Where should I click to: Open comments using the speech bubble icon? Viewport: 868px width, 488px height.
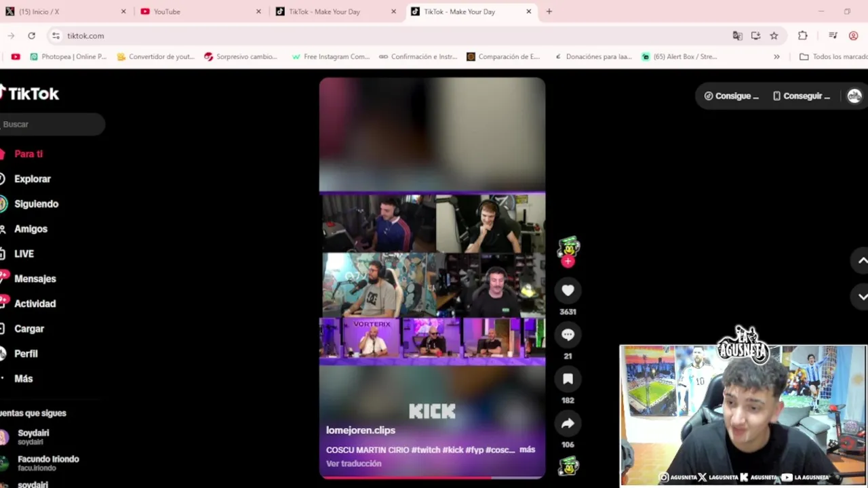click(568, 335)
